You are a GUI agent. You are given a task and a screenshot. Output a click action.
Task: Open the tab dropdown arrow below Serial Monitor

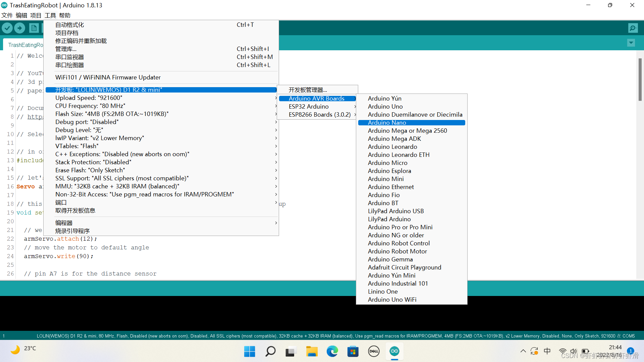(631, 43)
